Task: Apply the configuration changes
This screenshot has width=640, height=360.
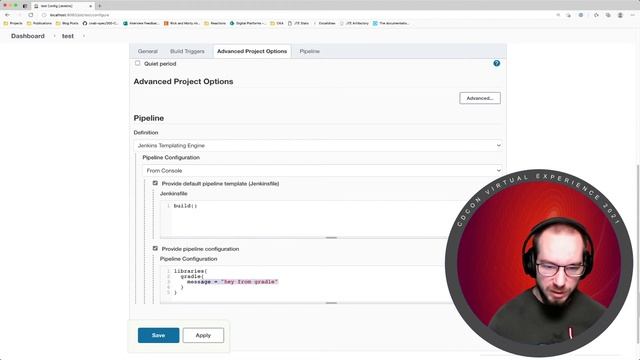Action: click(203, 335)
